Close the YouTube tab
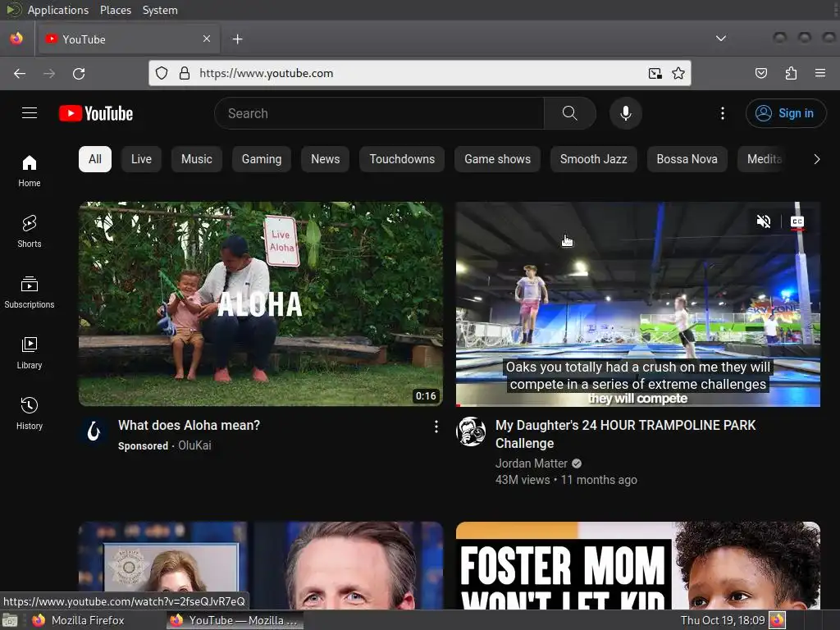The image size is (840, 630). (x=206, y=39)
